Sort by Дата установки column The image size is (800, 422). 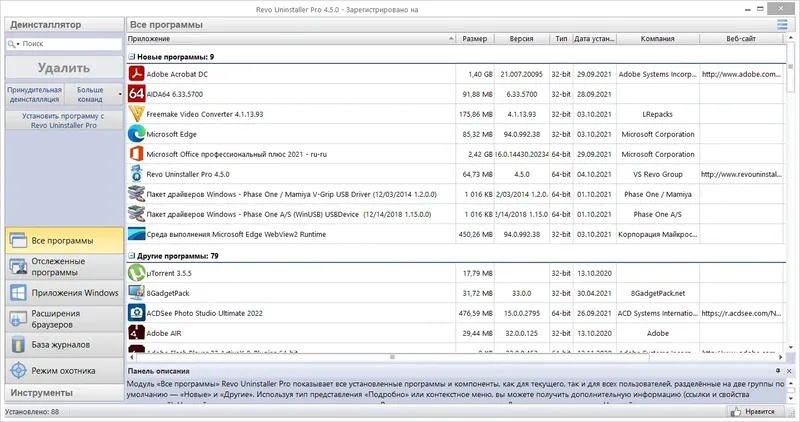[x=594, y=39]
